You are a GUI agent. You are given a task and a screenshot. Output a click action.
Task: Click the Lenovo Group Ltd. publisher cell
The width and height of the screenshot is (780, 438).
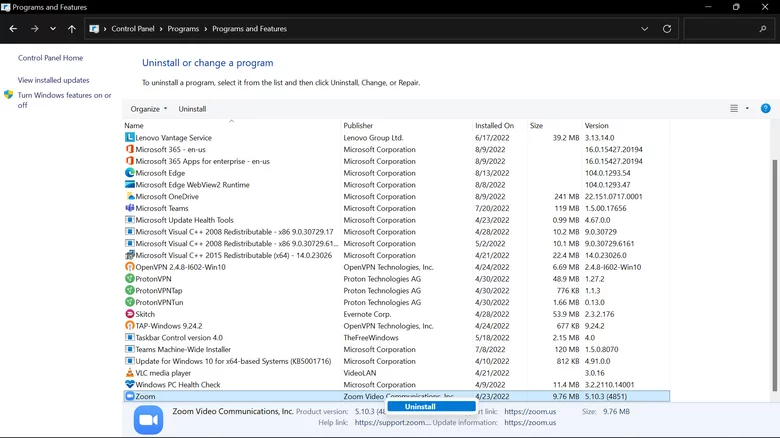373,137
